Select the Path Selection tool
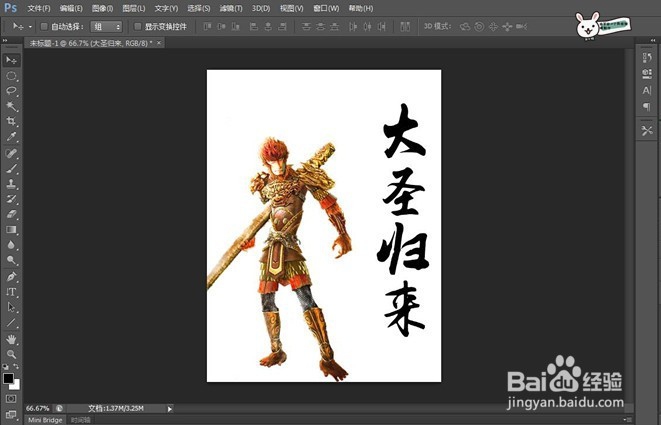The image size is (661, 425). pos(11,307)
